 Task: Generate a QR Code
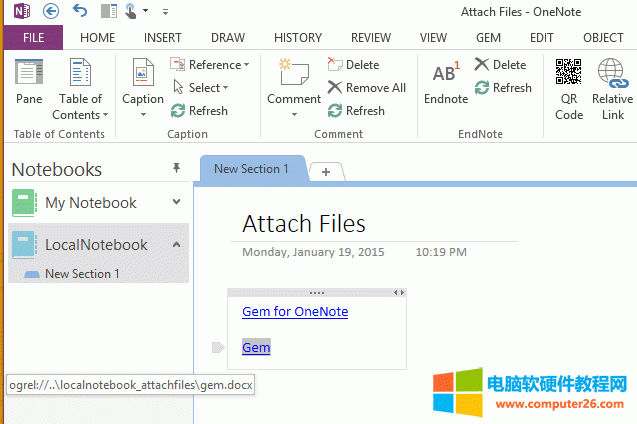(x=569, y=89)
